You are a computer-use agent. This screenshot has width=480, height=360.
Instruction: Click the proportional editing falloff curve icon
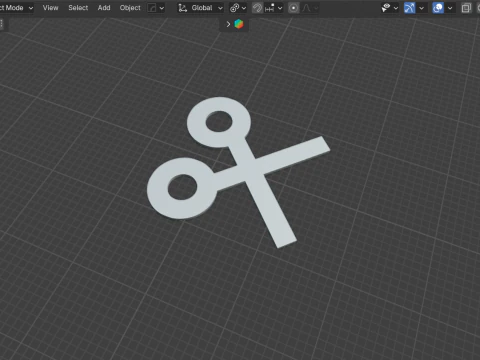pyautogui.click(x=306, y=8)
